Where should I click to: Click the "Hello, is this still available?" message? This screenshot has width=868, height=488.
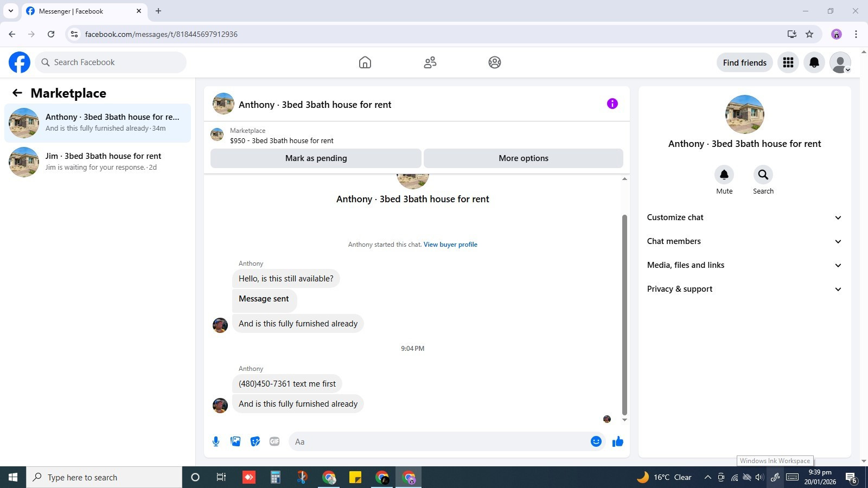coord(286,279)
